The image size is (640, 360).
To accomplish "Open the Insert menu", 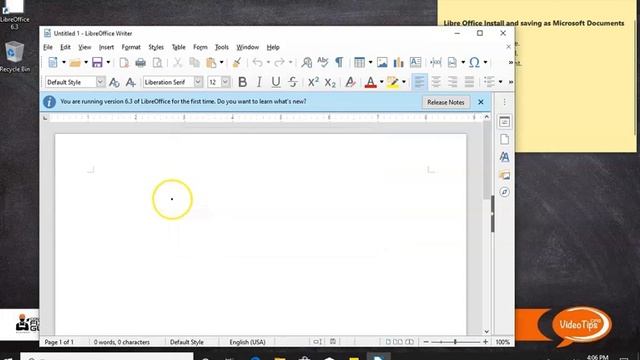I will click(107, 47).
